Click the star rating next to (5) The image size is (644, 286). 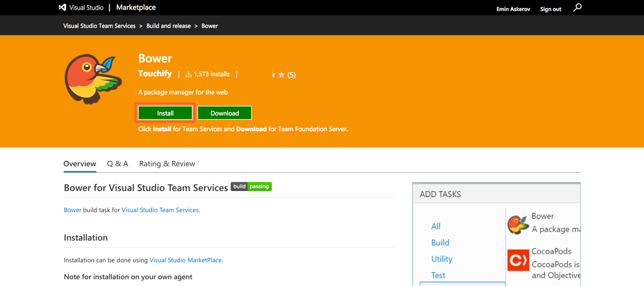(263, 75)
